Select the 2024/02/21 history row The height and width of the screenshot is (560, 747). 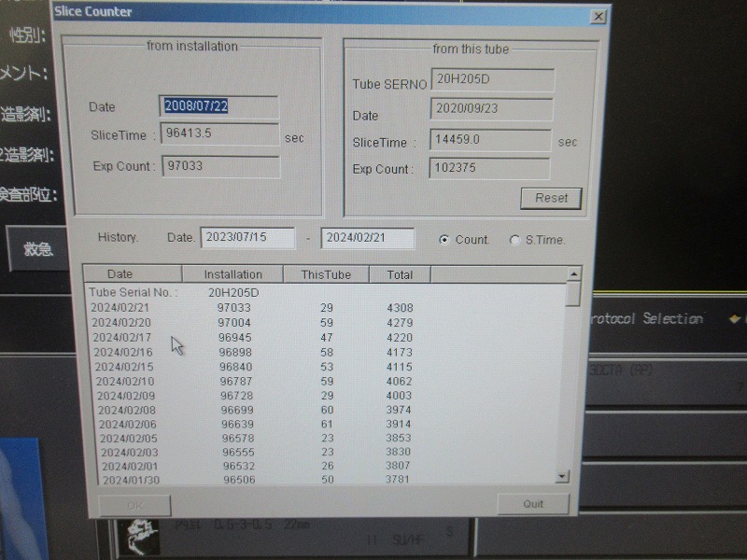120,307
